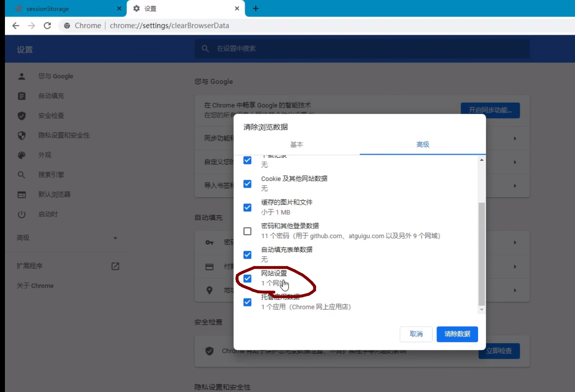Click the arrow on the 导入书签 row
This screenshot has height=392, width=575.
click(x=515, y=186)
